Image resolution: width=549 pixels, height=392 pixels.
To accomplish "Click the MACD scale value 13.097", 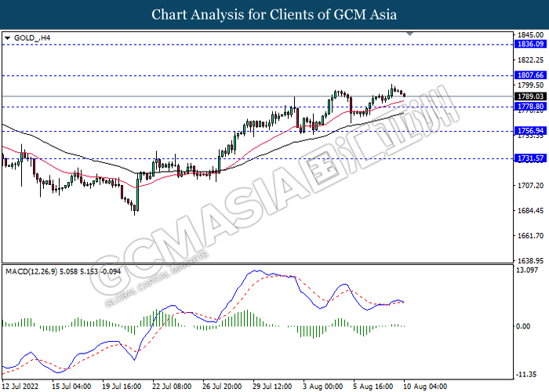I will (x=527, y=270).
